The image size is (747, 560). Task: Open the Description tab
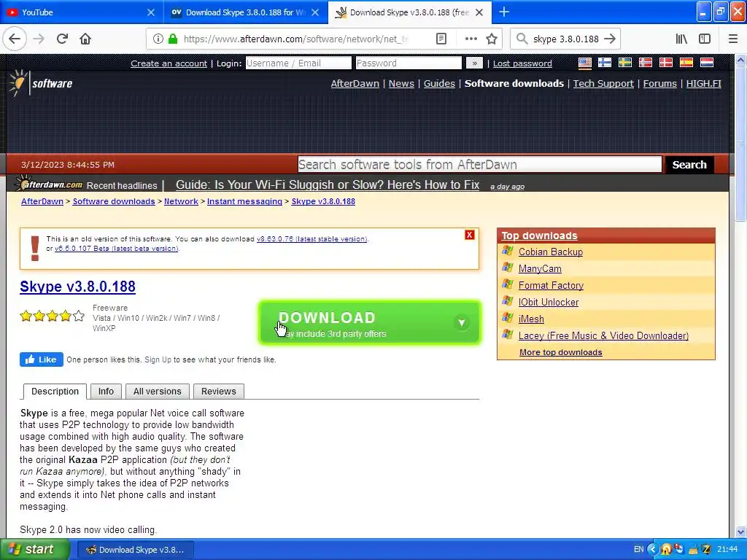pos(55,392)
